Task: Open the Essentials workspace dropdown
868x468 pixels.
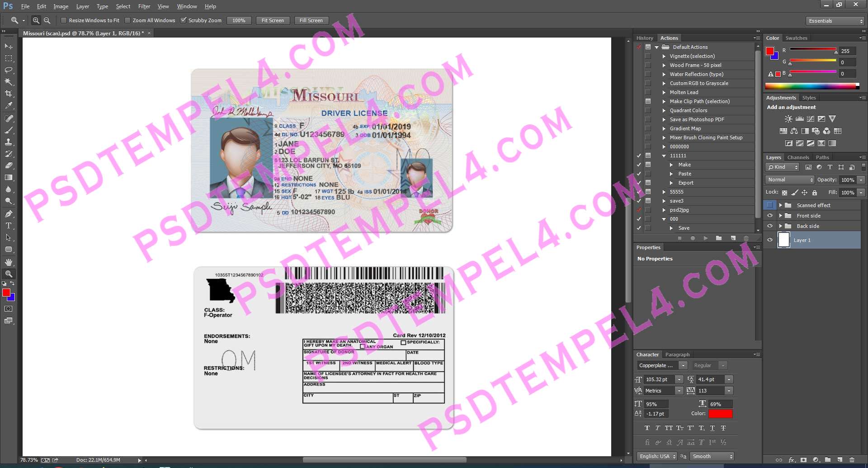Action: click(x=835, y=21)
